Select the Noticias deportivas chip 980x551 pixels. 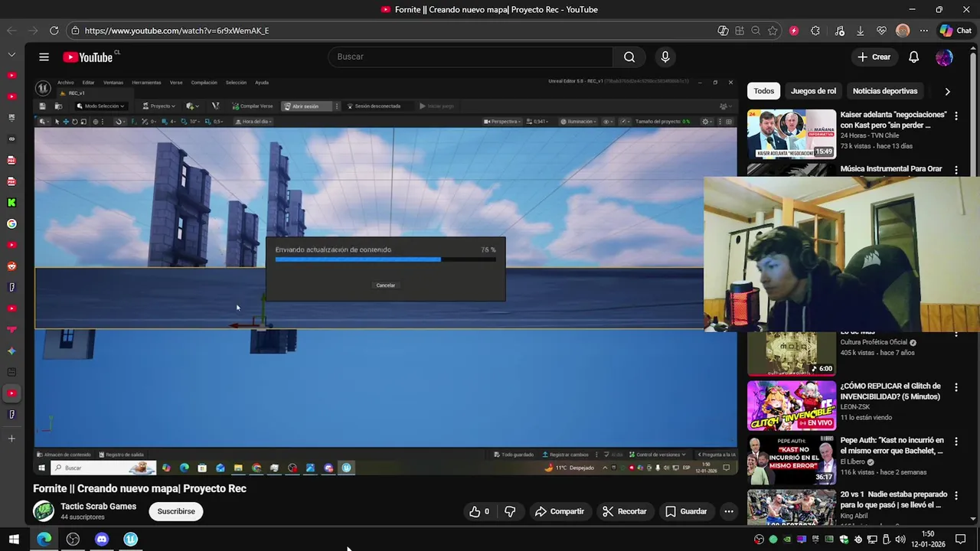[884, 91]
